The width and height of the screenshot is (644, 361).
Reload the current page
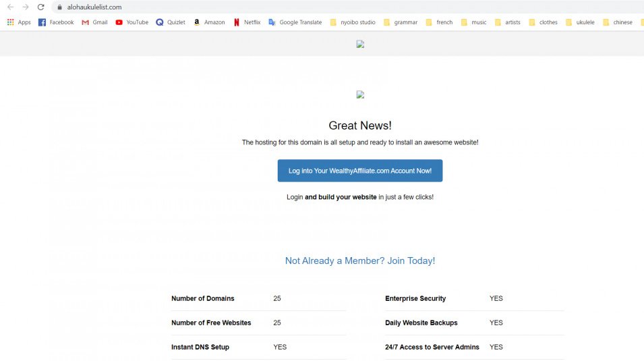(x=40, y=7)
